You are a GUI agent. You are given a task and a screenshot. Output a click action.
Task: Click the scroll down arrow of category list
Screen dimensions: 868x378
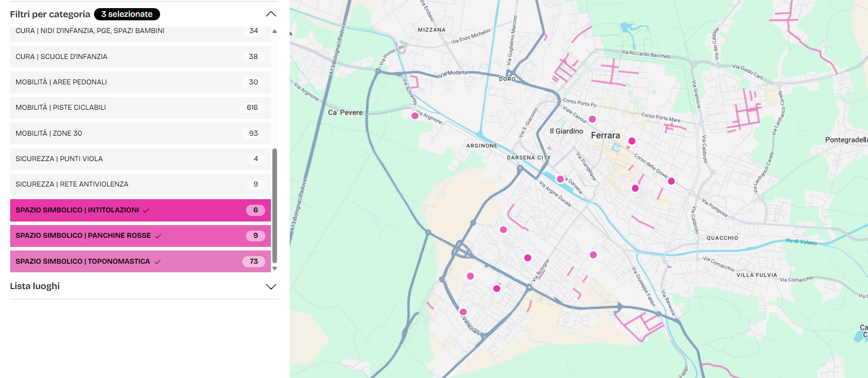coord(275,268)
